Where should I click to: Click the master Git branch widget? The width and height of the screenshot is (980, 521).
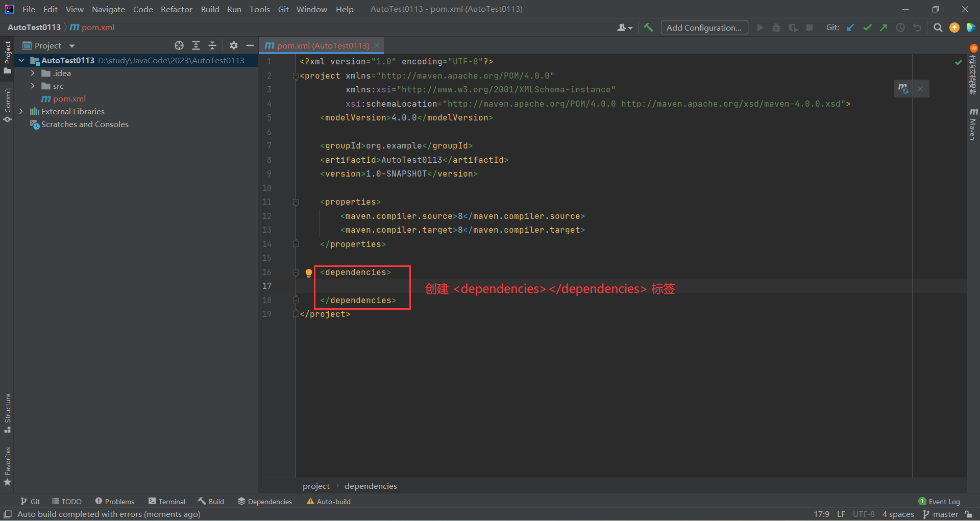point(941,514)
